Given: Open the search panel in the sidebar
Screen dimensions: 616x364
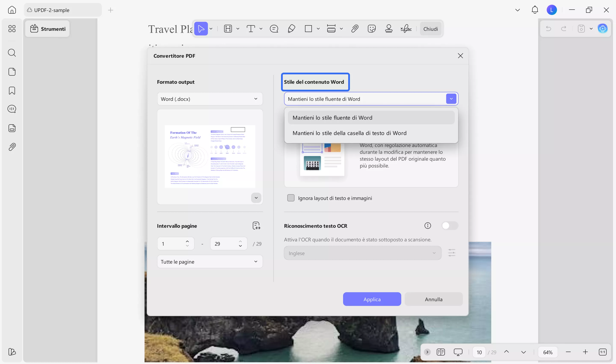Looking at the screenshot, I should coord(12,53).
